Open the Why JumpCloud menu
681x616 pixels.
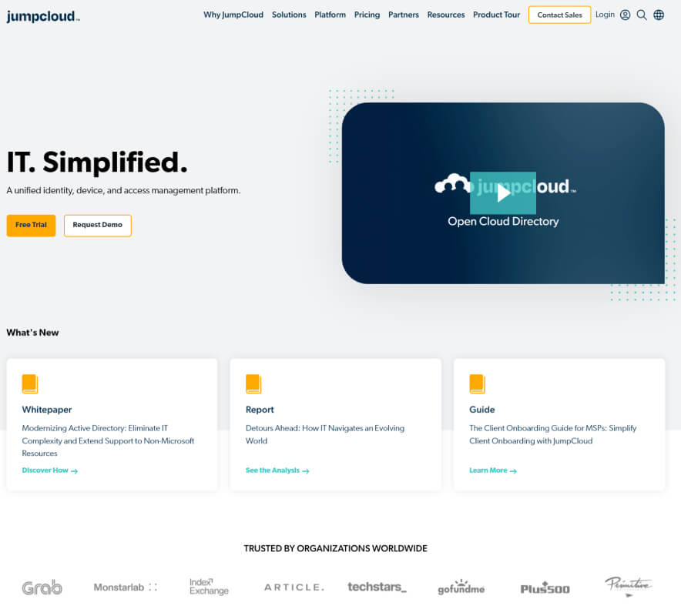[233, 15]
